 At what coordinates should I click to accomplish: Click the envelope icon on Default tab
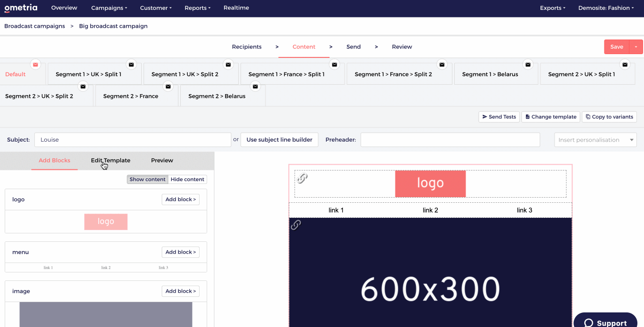tap(36, 64)
